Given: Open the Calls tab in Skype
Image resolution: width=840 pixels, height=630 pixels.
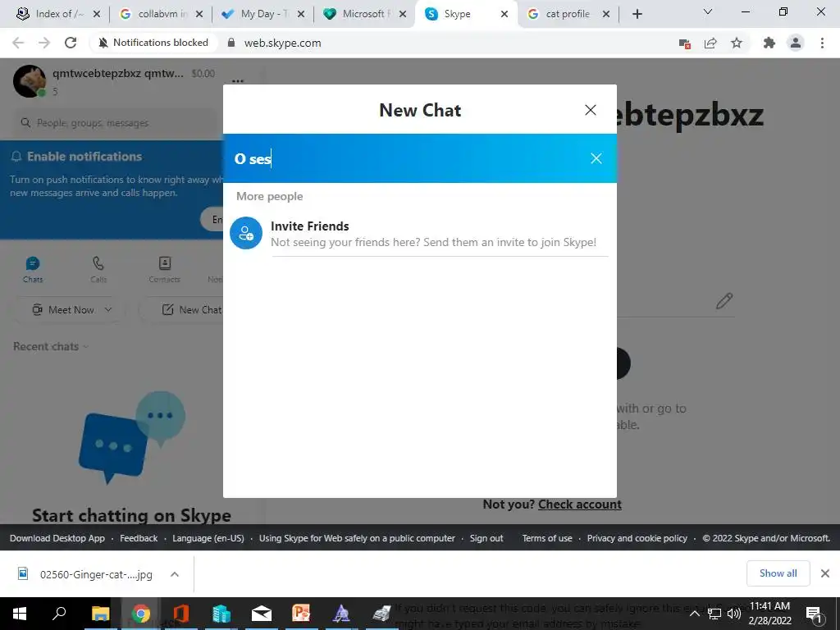Looking at the screenshot, I should [98, 269].
